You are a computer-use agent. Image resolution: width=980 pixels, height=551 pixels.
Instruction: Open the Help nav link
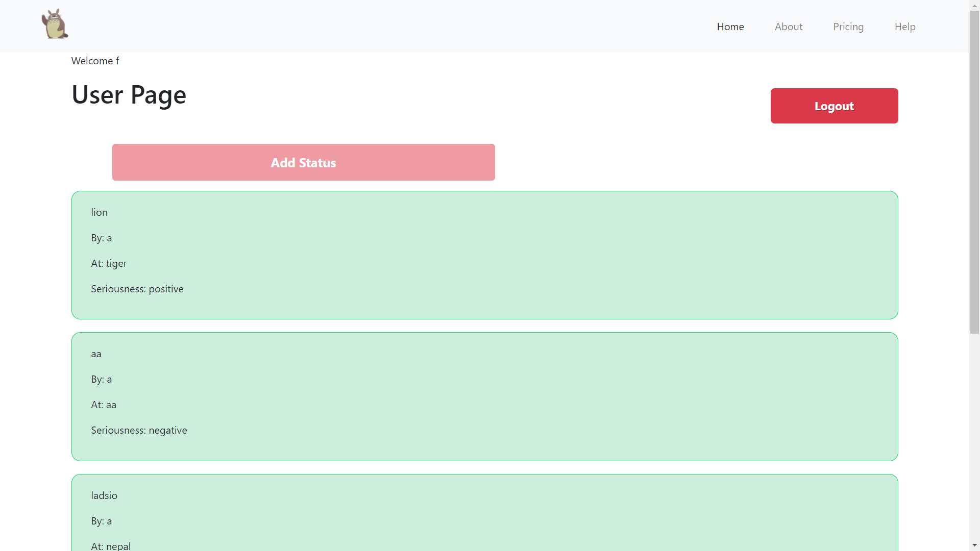[x=904, y=27]
